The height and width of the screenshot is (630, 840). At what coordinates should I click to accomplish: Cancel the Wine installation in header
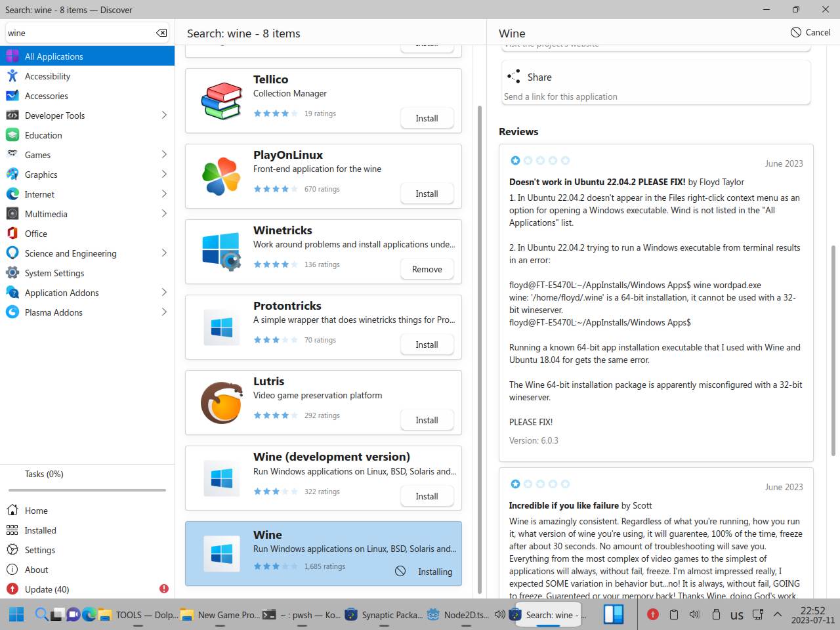[810, 32]
